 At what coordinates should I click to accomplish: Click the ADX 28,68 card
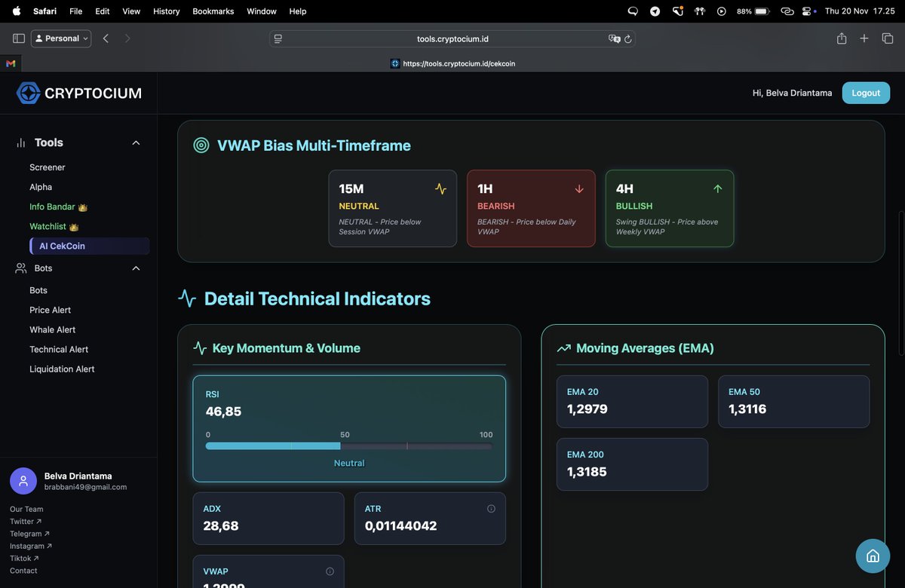click(x=268, y=519)
